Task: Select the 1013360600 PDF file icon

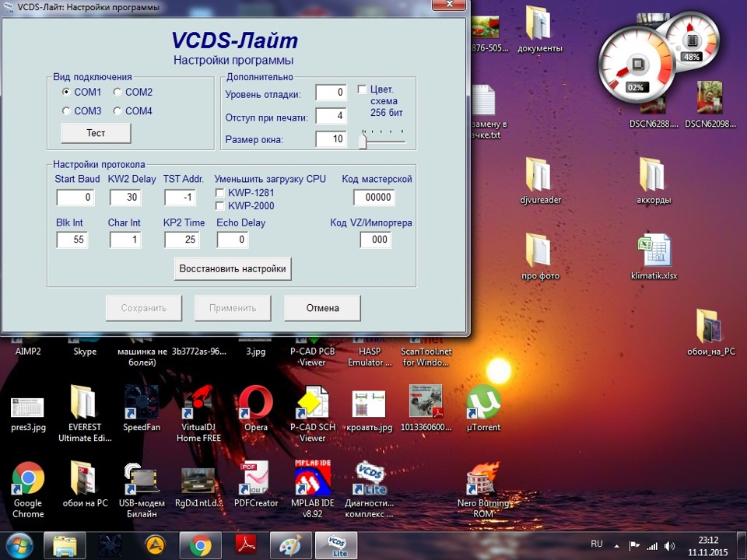Action: pos(426,410)
